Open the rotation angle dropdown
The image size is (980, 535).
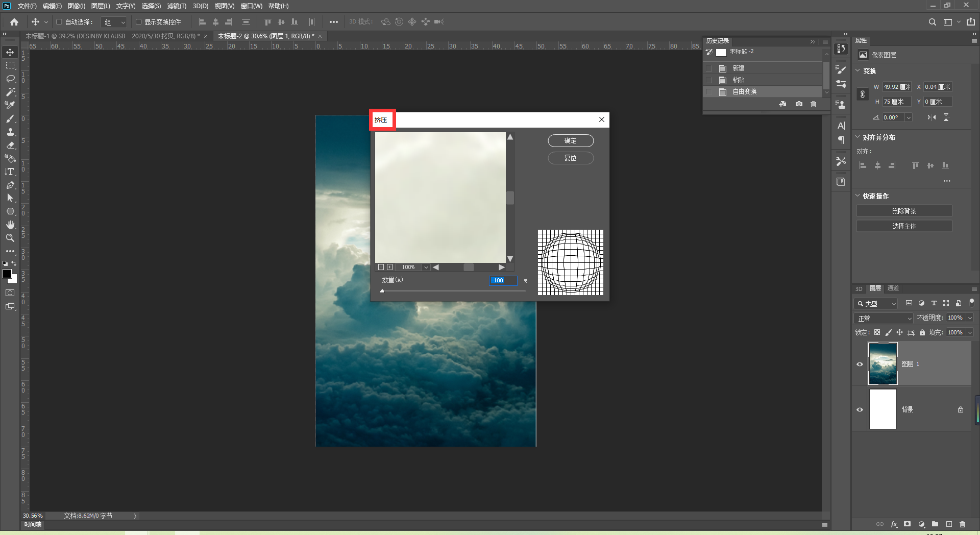(909, 117)
